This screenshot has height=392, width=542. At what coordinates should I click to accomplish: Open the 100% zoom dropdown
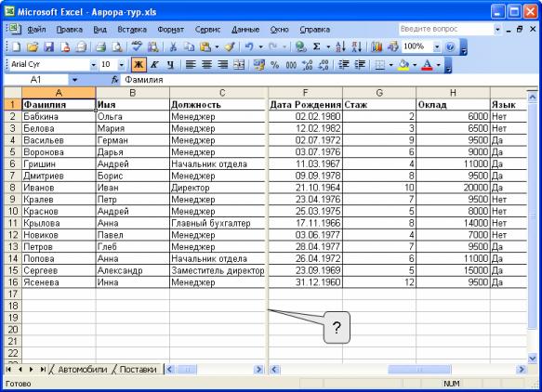(x=437, y=46)
